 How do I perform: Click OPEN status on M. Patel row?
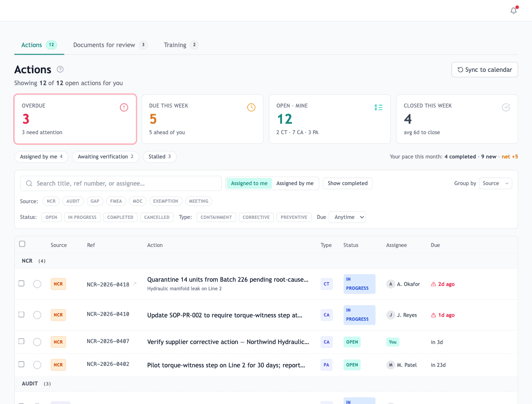[352, 365]
